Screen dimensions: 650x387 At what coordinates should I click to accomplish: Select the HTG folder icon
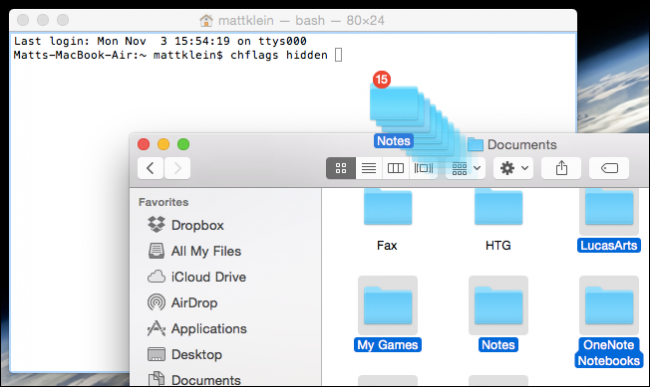498,207
